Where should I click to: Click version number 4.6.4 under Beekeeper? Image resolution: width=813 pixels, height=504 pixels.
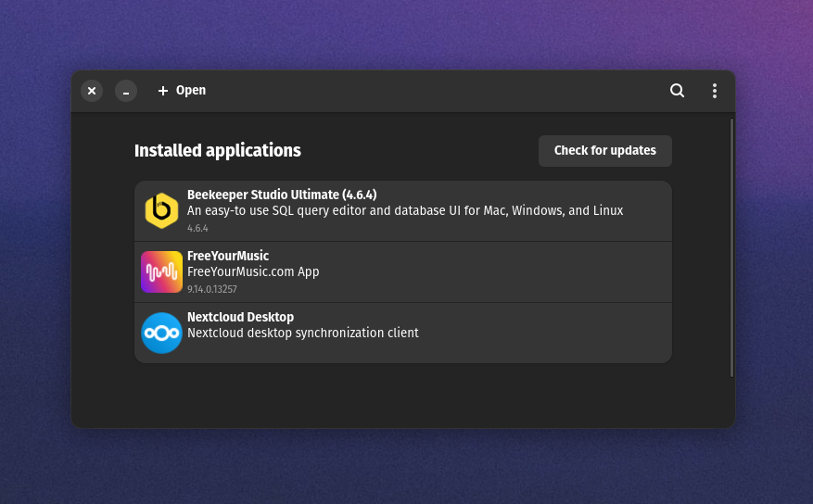(197, 229)
